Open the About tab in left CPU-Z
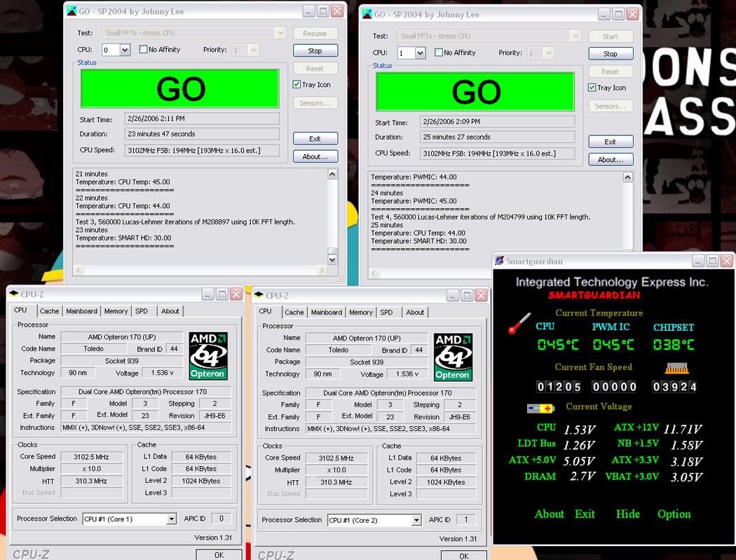Viewport: 736px width, 560px height. point(170,311)
